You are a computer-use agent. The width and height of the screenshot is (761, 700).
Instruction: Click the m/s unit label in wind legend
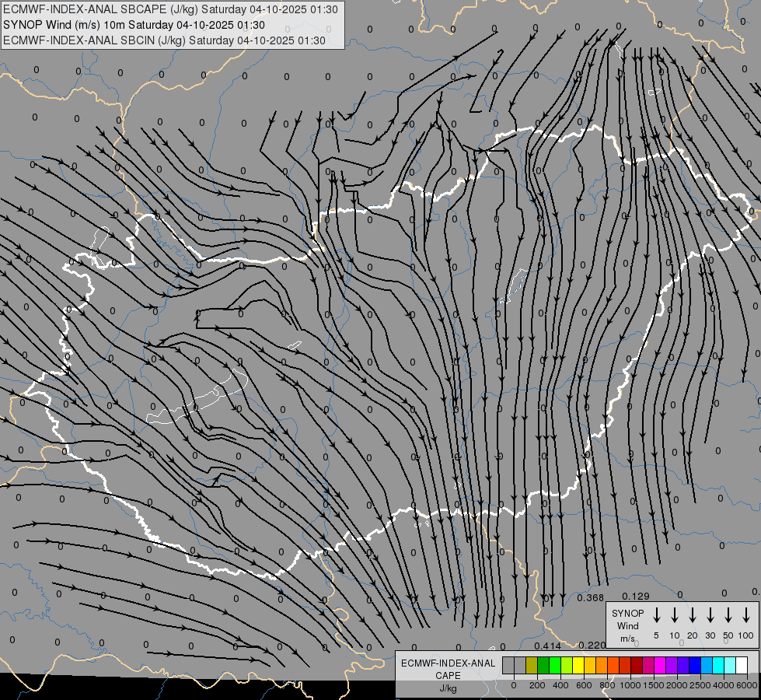627,639
